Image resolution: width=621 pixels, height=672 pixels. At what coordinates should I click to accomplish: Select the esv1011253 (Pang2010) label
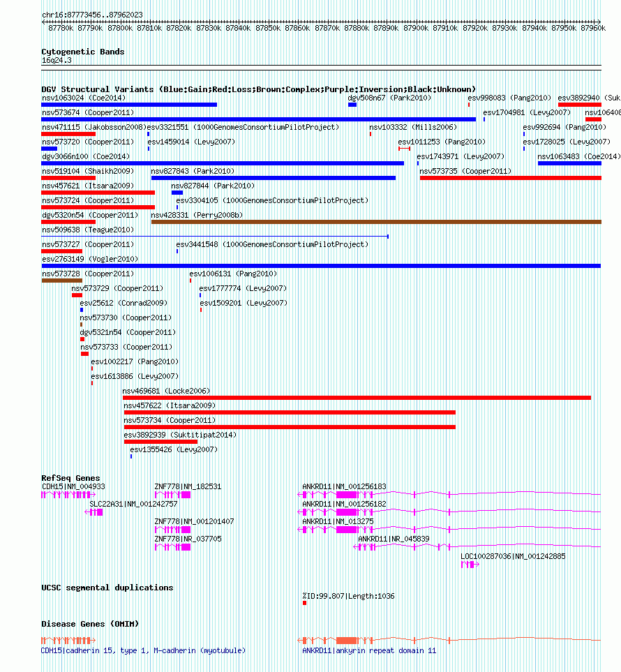point(442,142)
